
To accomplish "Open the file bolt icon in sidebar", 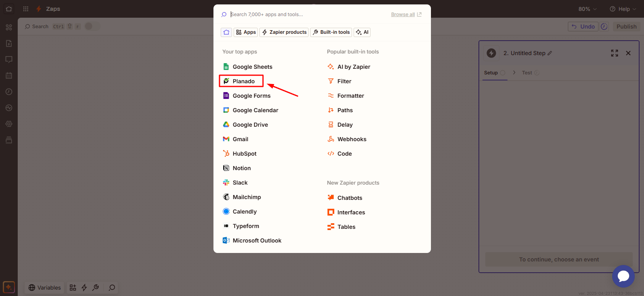I will (x=9, y=43).
